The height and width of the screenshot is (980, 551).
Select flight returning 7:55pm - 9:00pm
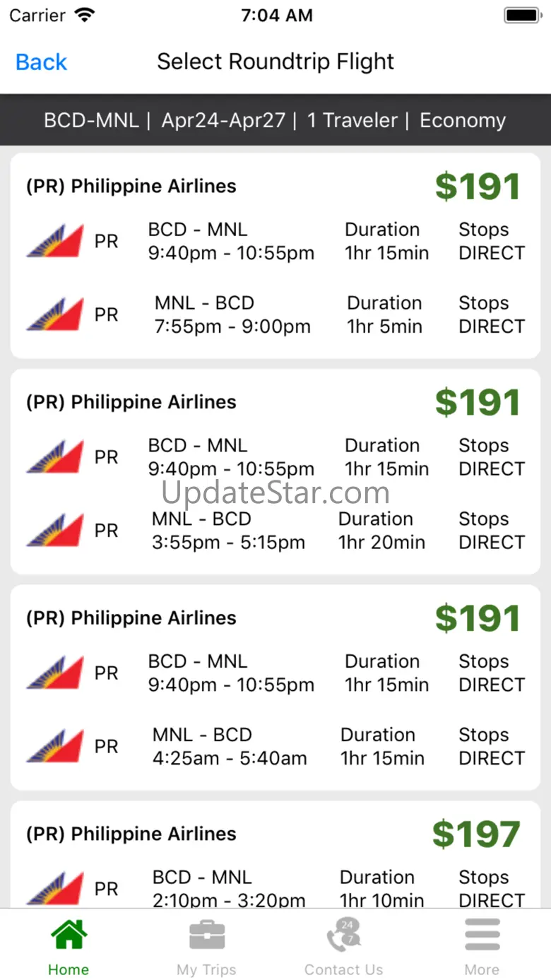232,326
